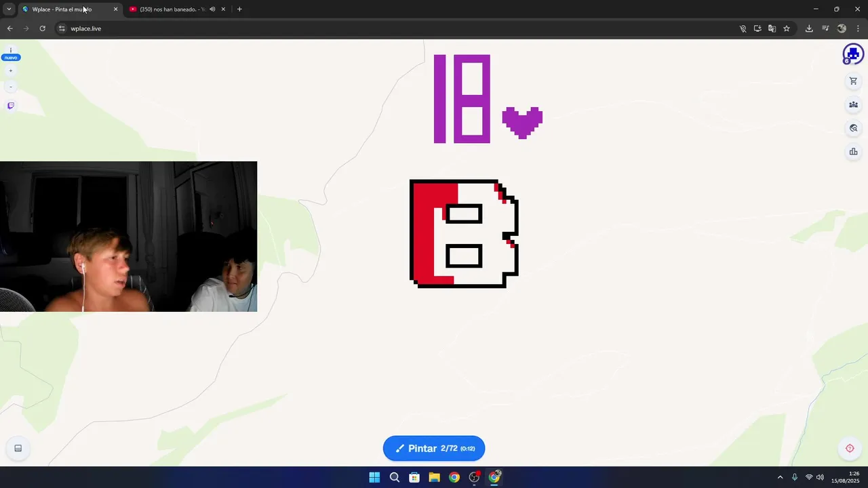The image size is (868, 488).
Task: Open File Explorer from taskbar
Action: tap(435, 477)
